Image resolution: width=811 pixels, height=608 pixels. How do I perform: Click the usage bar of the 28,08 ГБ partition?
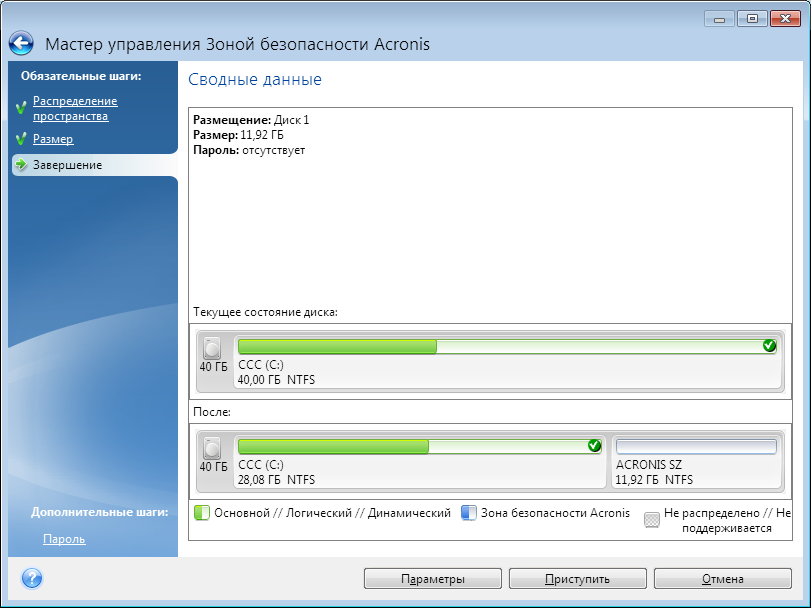(419, 446)
